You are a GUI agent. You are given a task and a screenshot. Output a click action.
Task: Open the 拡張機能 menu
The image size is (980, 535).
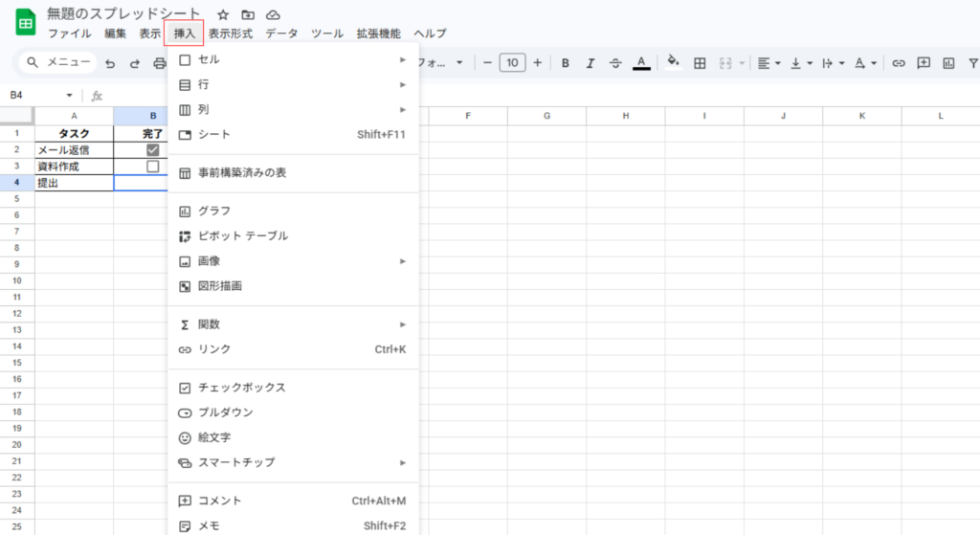pyautogui.click(x=379, y=33)
